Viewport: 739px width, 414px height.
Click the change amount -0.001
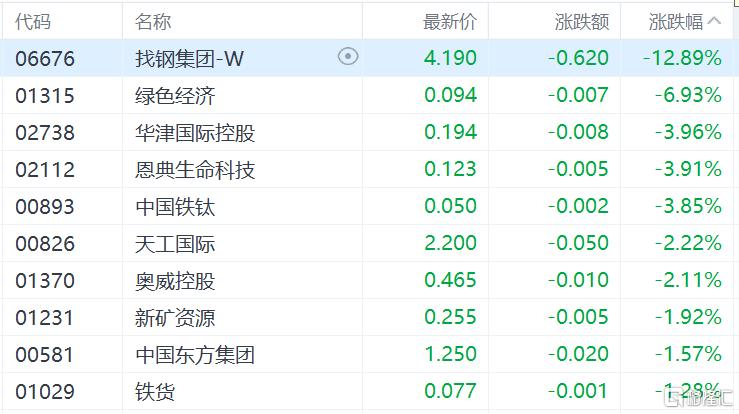578,391
